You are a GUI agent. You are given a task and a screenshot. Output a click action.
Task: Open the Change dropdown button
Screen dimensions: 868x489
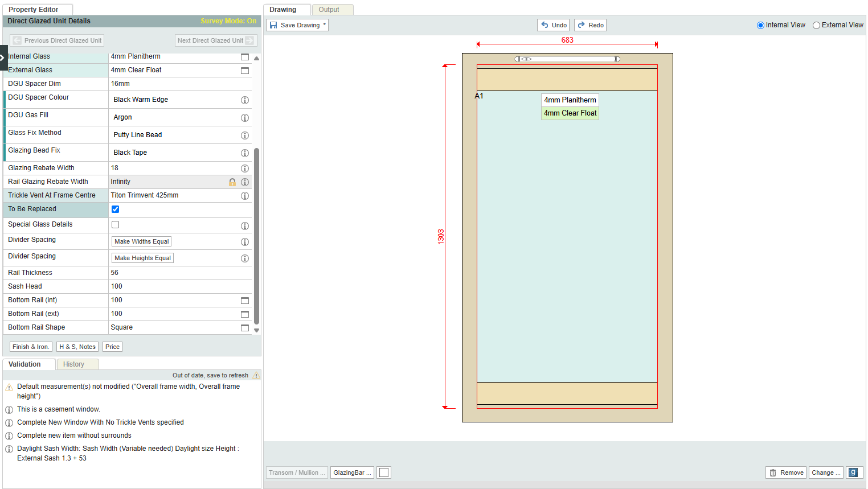pos(825,472)
